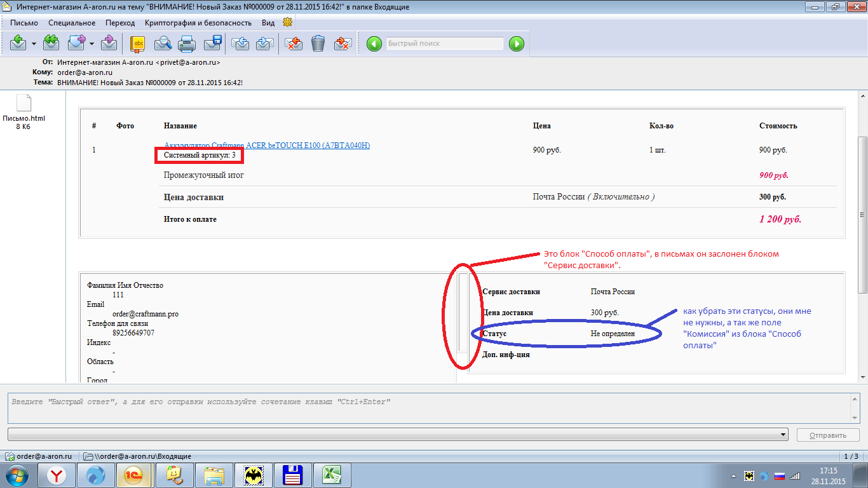Delete the message using trash can icon
The height and width of the screenshot is (488, 868).
[318, 43]
